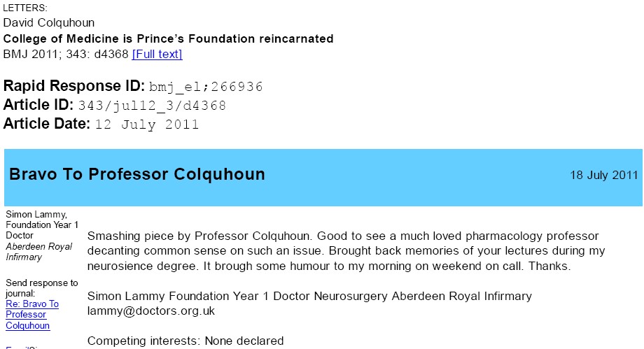Click the paragraph starting 'Smashing piece by Professor'
Screen dimensions: 644x349
[x=346, y=251]
